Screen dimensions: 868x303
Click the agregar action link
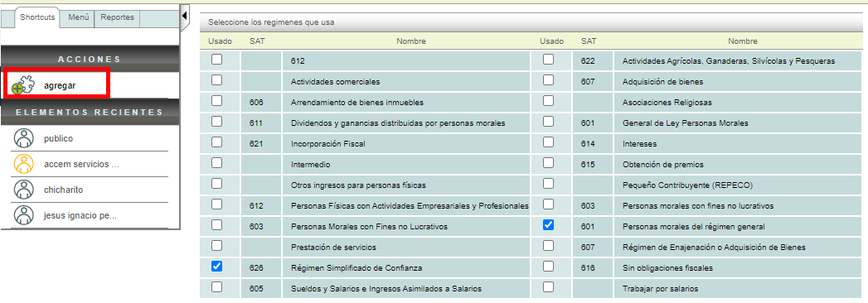[x=60, y=85]
